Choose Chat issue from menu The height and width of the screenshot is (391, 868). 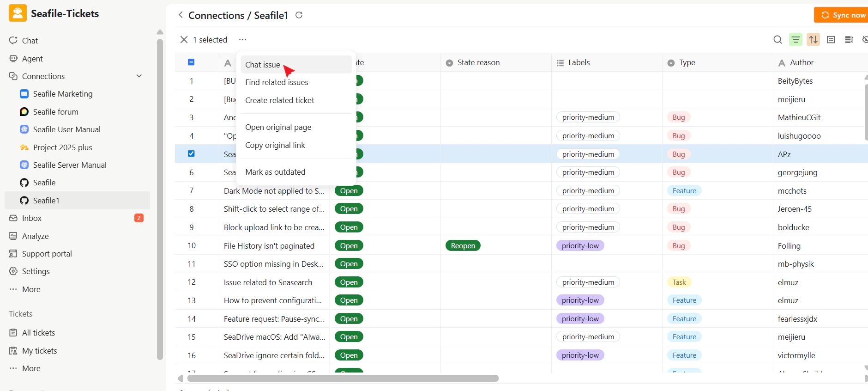296,65
